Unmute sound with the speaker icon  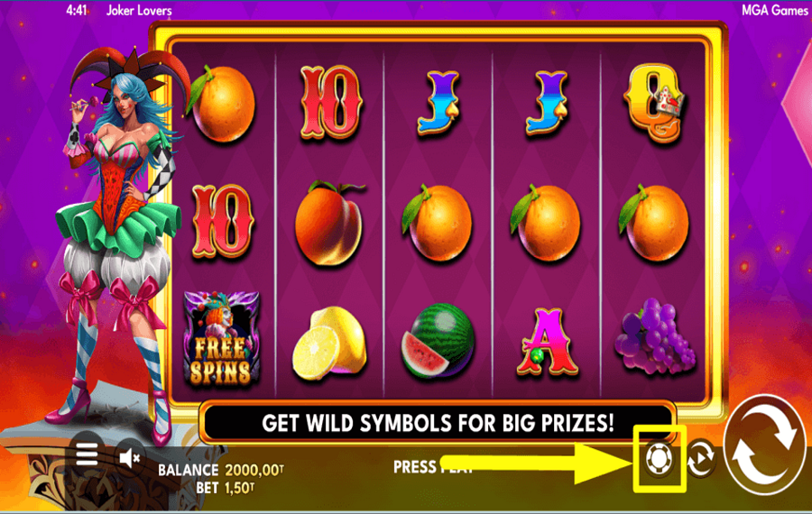click(x=129, y=457)
